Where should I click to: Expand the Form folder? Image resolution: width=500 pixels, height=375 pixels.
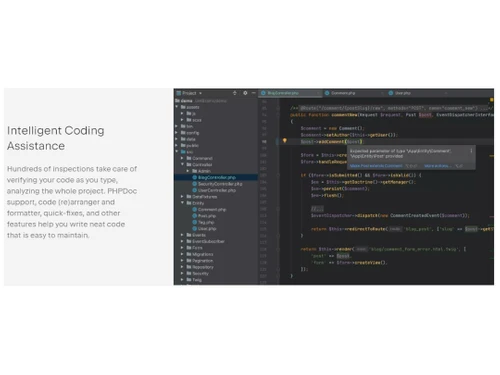coord(182,248)
